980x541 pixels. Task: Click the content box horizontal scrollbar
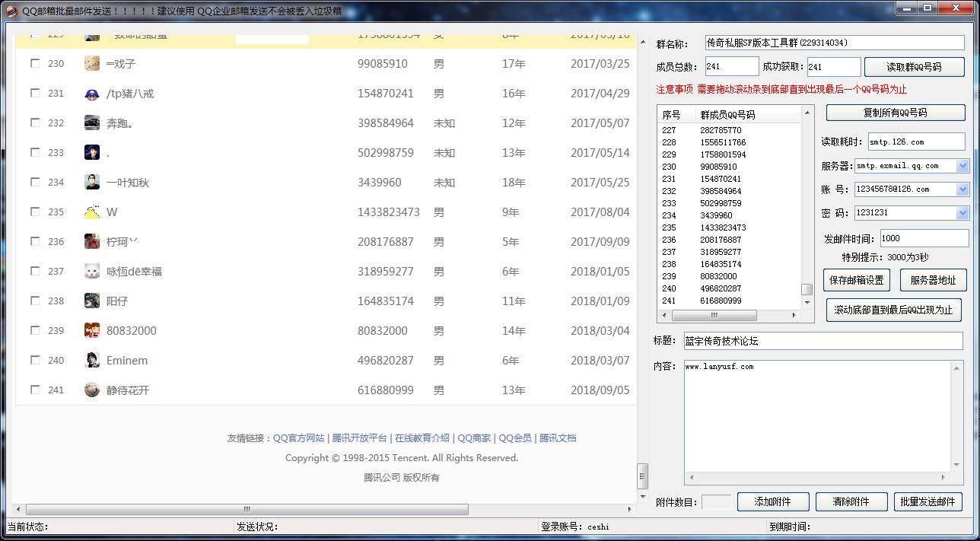click(818, 479)
